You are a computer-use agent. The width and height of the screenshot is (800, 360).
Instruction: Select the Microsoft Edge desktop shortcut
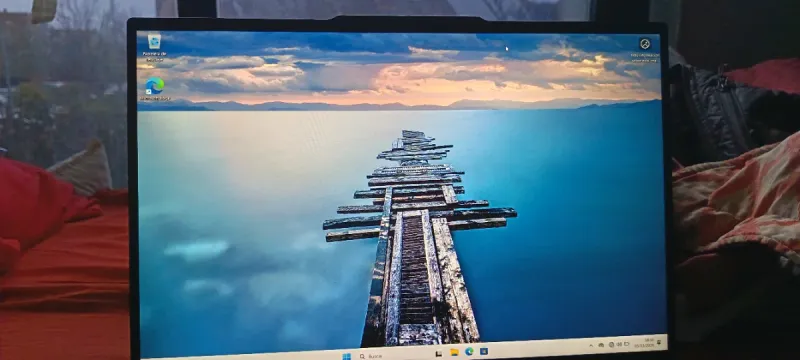click(x=155, y=89)
